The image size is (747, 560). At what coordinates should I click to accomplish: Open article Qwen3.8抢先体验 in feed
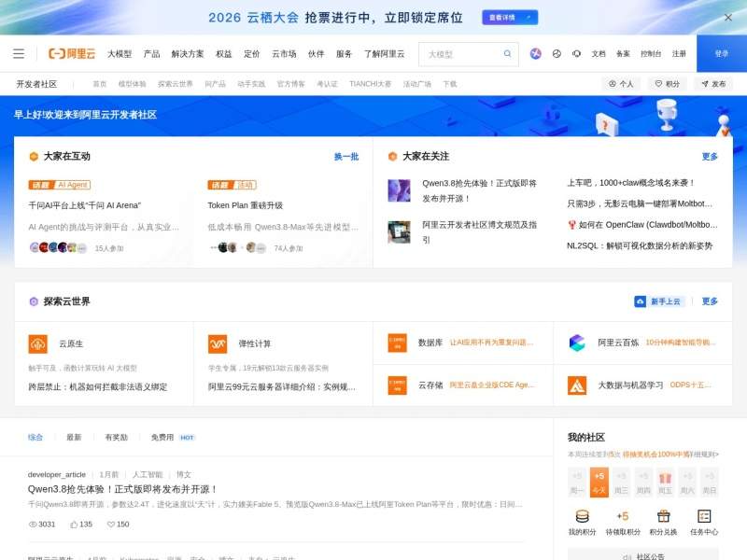click(122, 489)
